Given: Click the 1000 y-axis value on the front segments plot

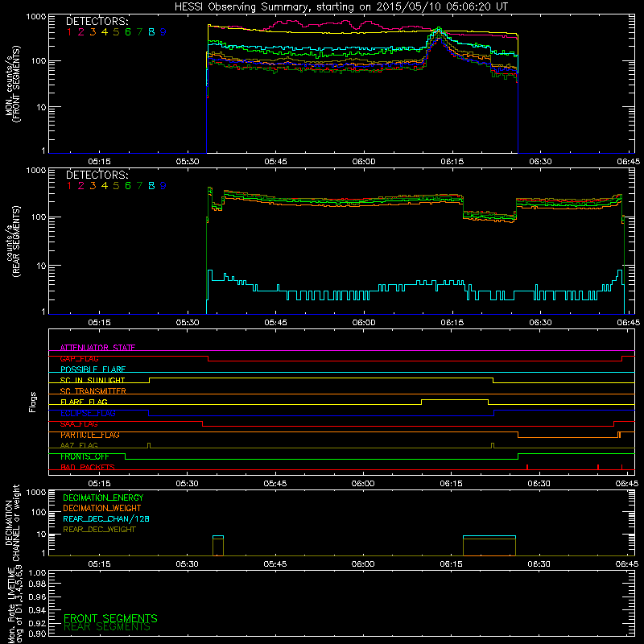Looking at the screenshot, I should [36, 17].
